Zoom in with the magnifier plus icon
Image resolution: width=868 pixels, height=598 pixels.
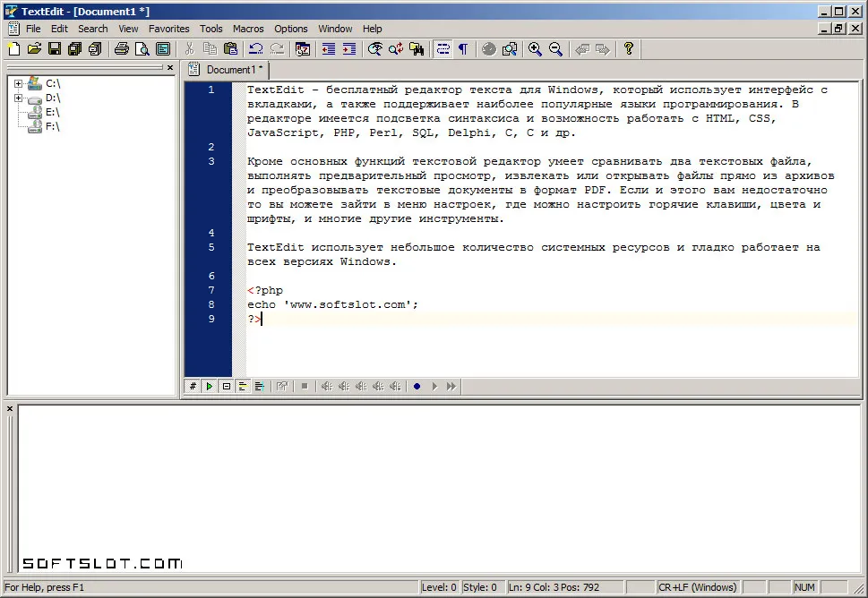coord(535,49)
